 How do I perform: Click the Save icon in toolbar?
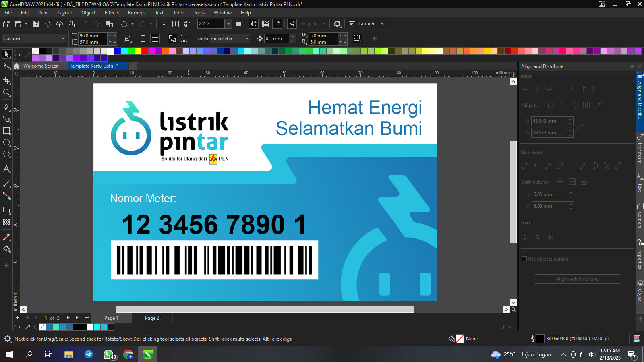point(36,24)
